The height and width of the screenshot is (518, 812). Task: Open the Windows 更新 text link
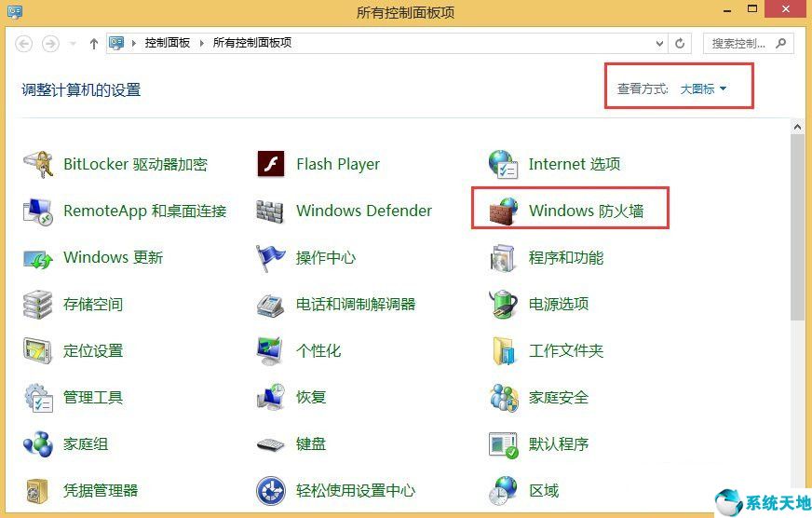113,257
